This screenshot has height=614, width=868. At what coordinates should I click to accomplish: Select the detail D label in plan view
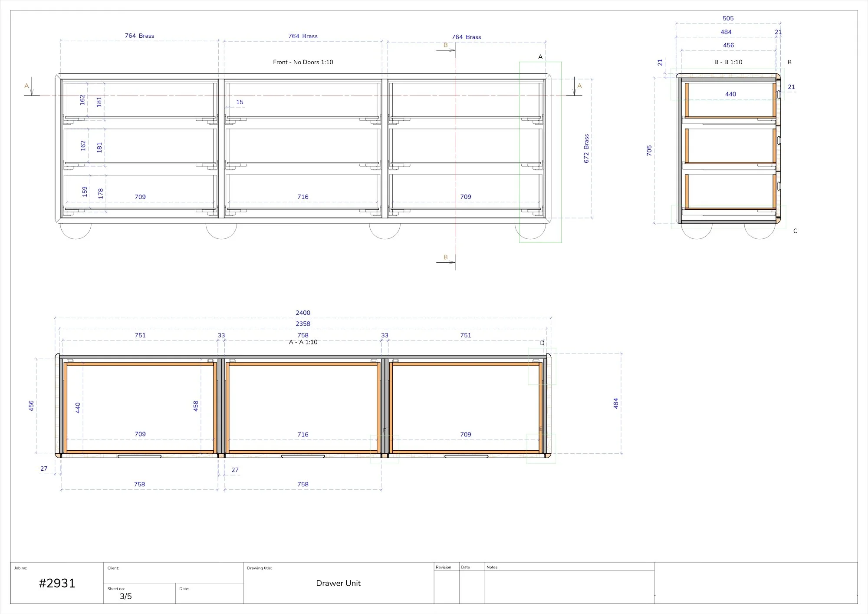tap(542, 343)
